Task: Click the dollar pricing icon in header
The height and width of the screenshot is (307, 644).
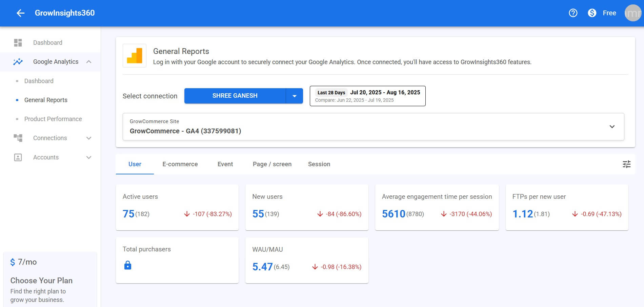Action: (x=592, y=13)
